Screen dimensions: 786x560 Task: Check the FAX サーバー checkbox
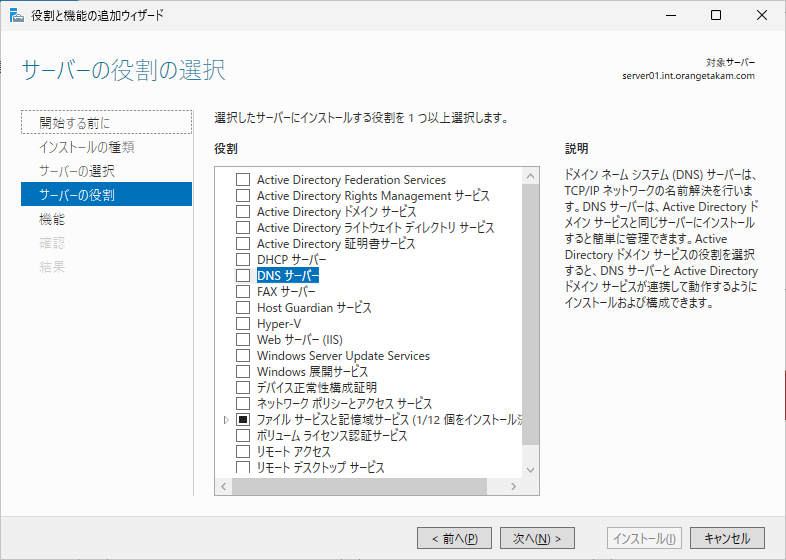tap(243, 292)
